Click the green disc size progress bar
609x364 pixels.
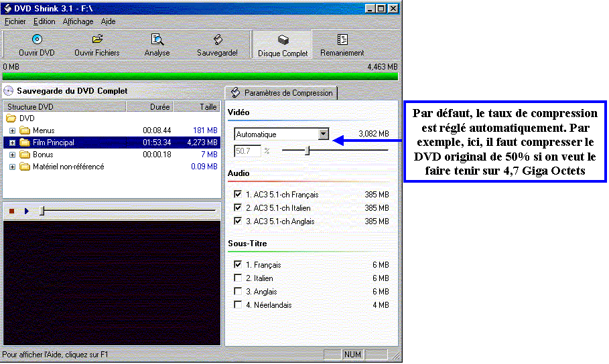(200, 76)
